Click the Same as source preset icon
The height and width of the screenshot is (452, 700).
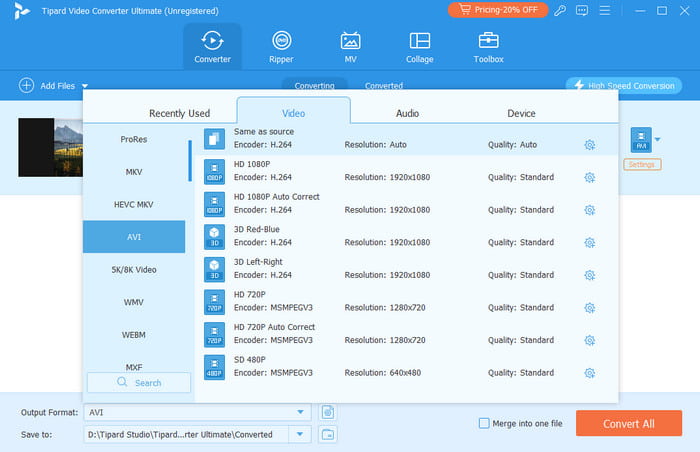[214, 138]
